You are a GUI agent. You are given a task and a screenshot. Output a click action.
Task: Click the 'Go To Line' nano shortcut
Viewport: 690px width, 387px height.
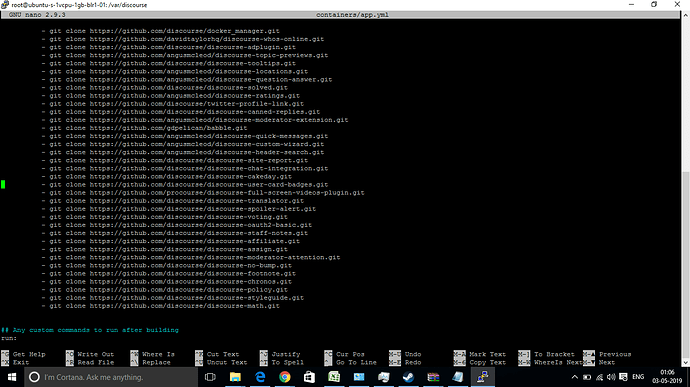351,362
